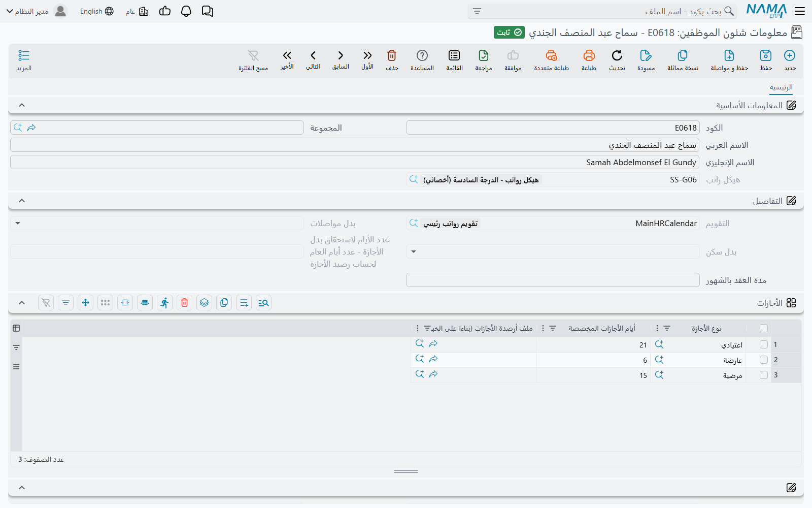Open column menu of نوع الأجازة header
This screenshot has height=508, width=812.
tap(657, 329)
